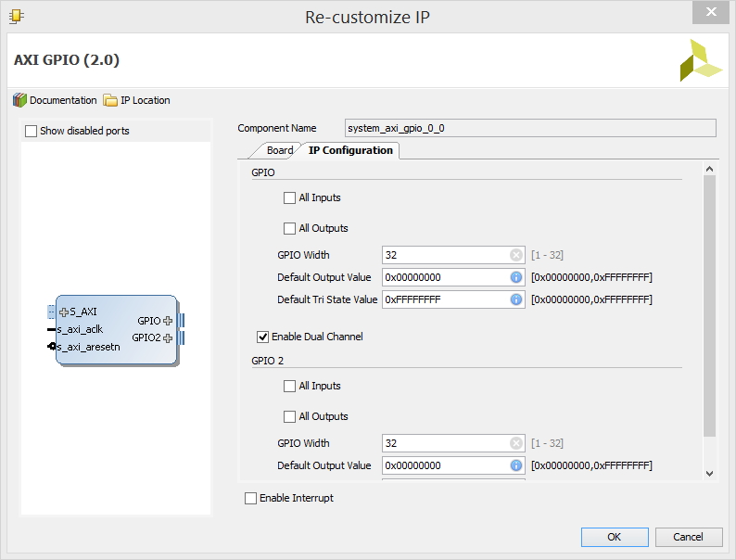Check All Inputs under GPIO section
The image size is (736, 560).
coord(289,197)
